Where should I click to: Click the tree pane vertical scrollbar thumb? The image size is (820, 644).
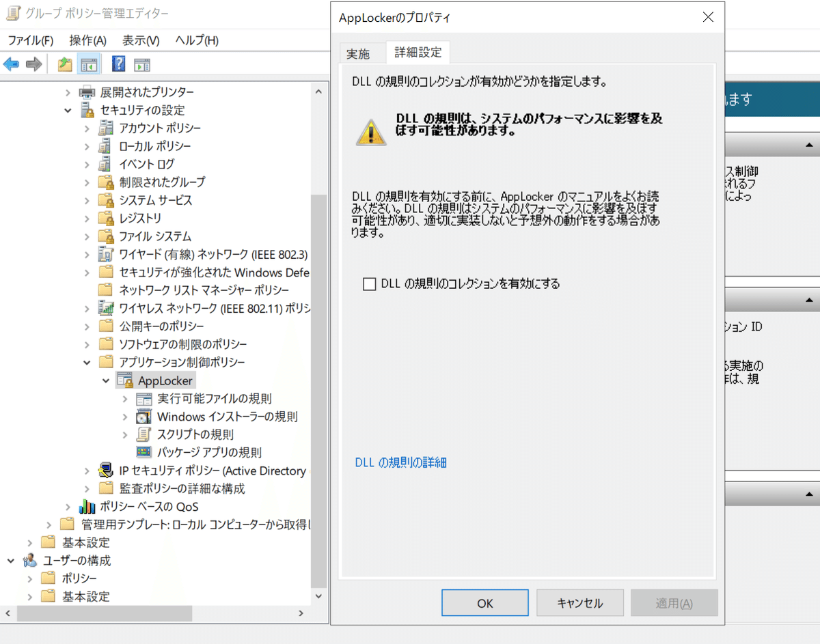pos(318,391)
